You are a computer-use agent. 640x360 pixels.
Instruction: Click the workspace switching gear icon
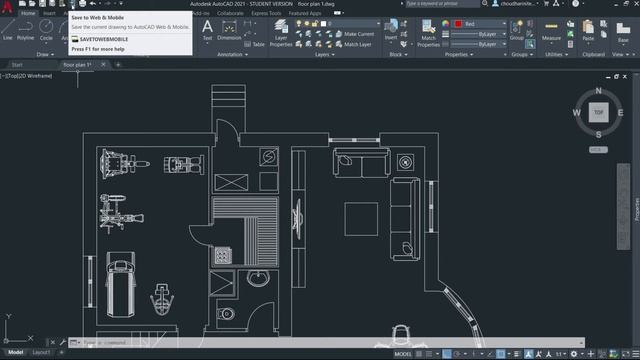[574, 354]
